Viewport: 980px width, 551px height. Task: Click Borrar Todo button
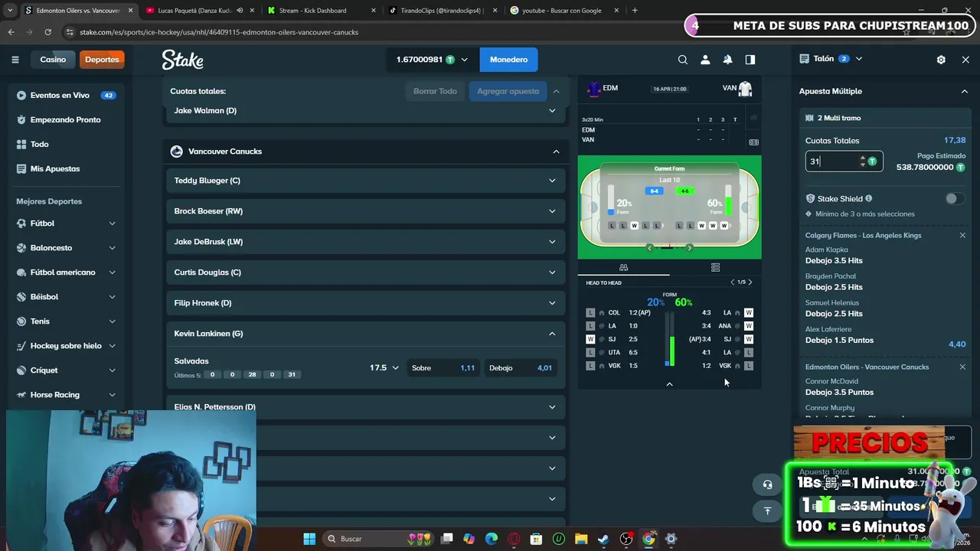435,91
